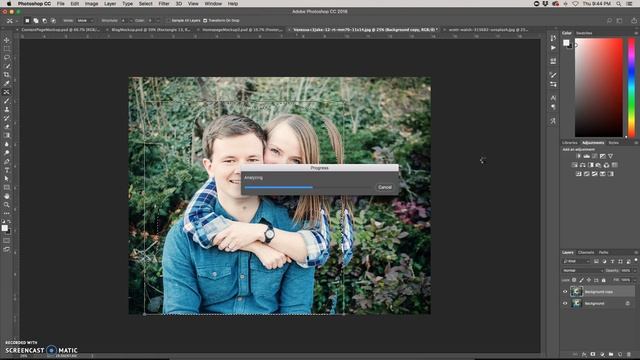Open the Select menu
Viewport: 640px width, 360px height.
[145, 4]
